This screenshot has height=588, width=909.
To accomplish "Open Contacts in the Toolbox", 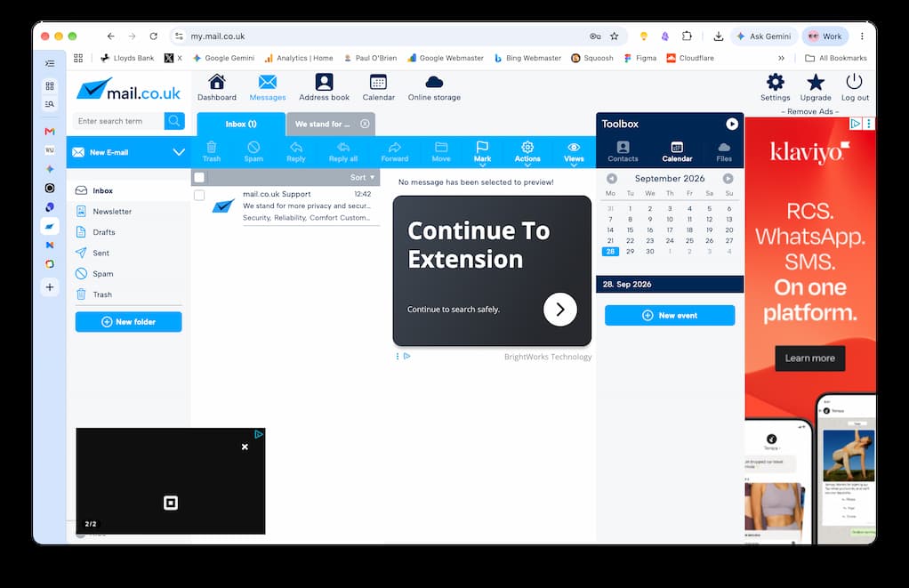I will [623, 152].
